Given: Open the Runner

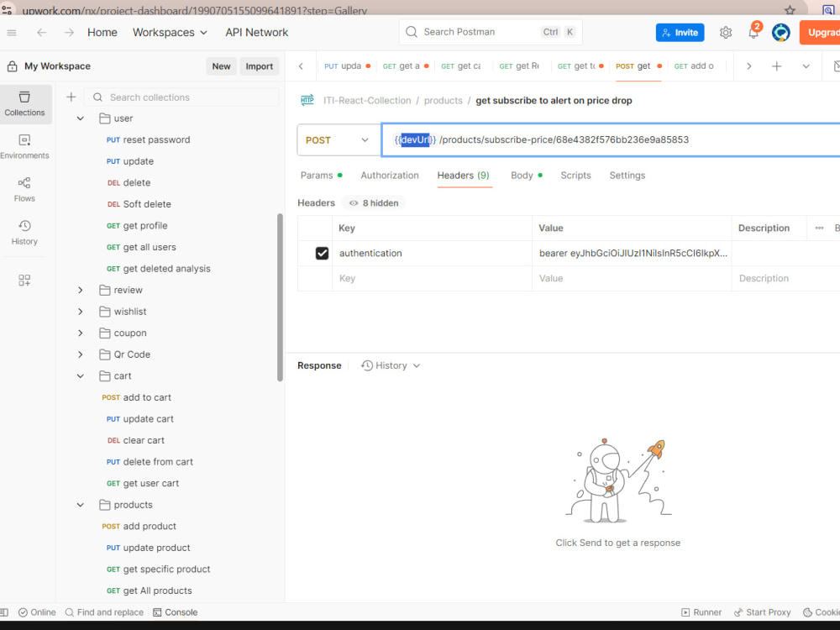Looking at the screenshot, I should click(701, 612).
